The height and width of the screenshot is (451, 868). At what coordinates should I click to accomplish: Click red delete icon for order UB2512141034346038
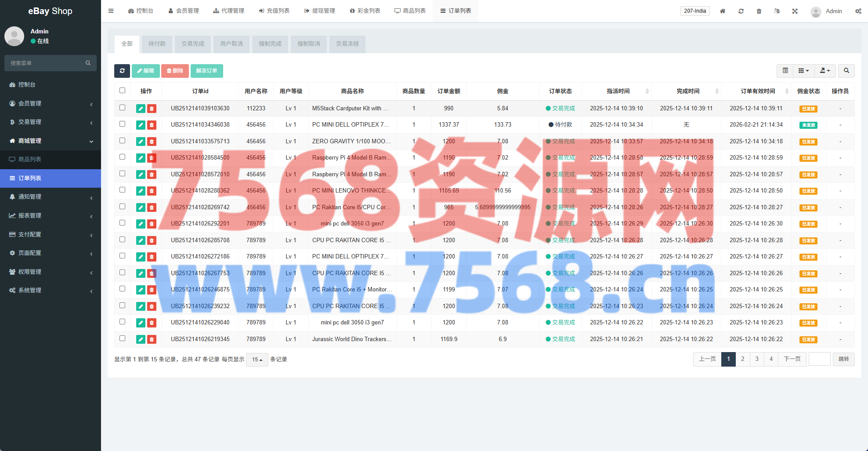coord(152,125)
